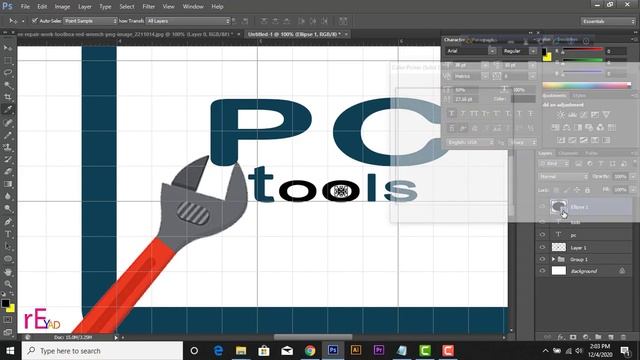The height and width of the screenshot is (360, 640).
Task: Select the Magic Wand tool
Action: pyautogui.click(x=8, y=85)
